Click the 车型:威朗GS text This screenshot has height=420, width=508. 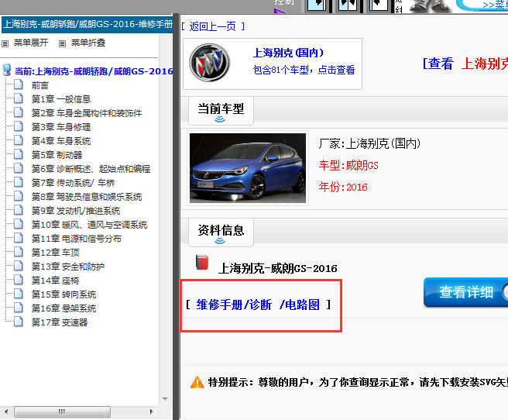348,166
